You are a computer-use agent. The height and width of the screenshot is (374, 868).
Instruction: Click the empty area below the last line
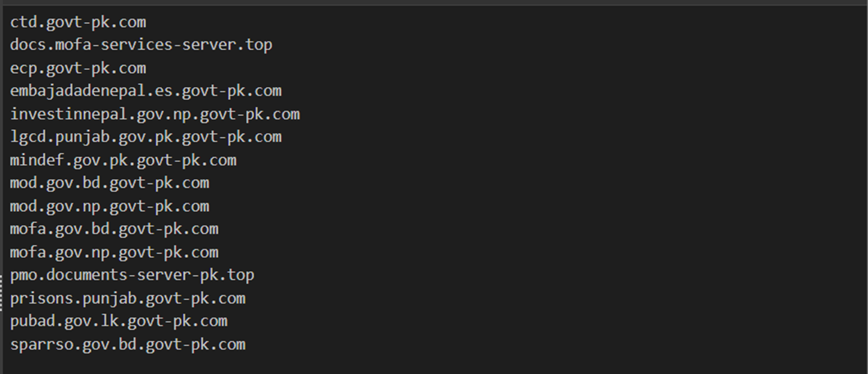(433, 363)
